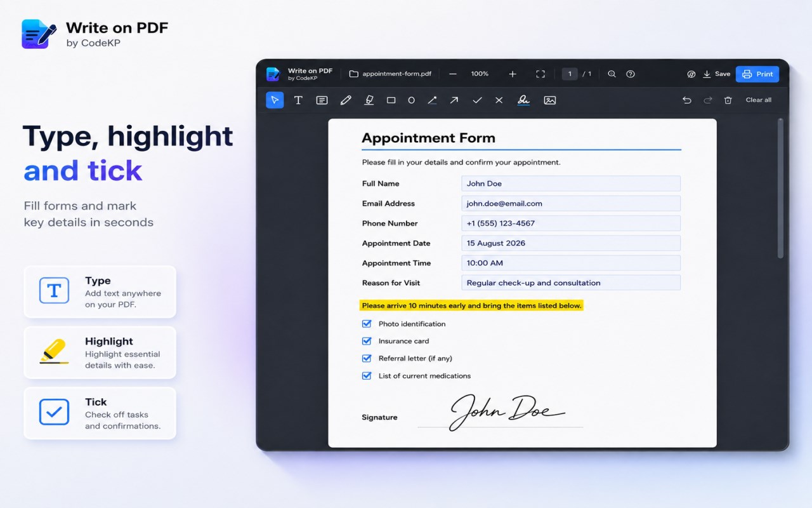Viewport: 812px width, 508px height.
Task: Select the circle shape tool
Action: pos(412,100)
